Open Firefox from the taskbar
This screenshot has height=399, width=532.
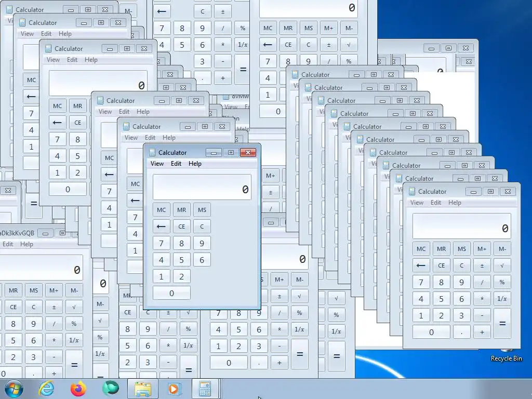coord(78,389)
